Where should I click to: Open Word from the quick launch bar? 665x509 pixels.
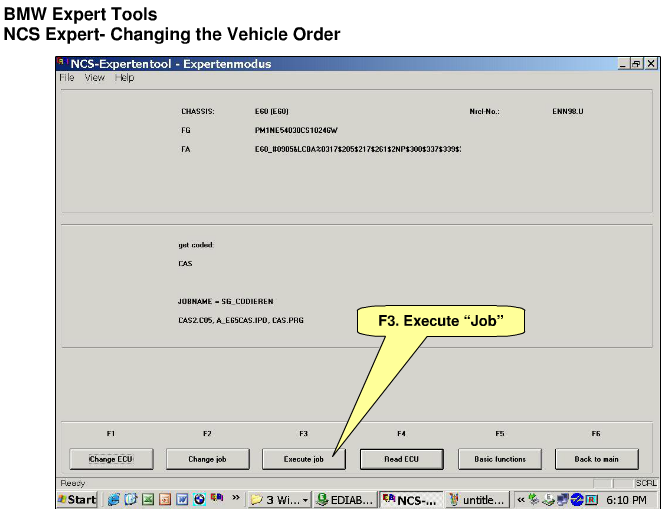point(182,499)
